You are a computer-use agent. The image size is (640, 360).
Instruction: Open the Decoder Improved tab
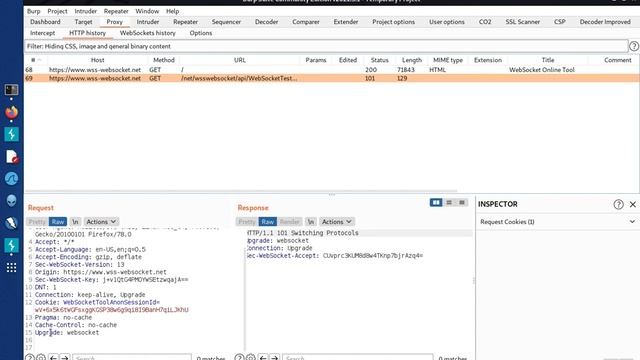605,22
